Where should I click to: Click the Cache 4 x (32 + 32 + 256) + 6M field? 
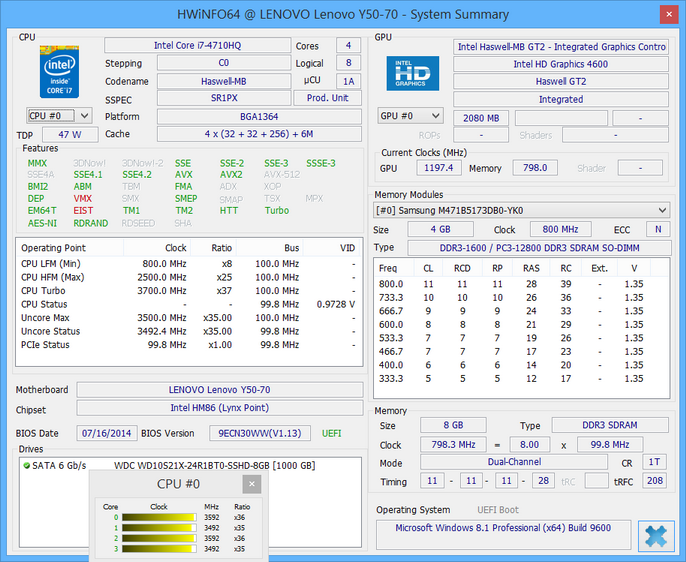coord(259,134)
